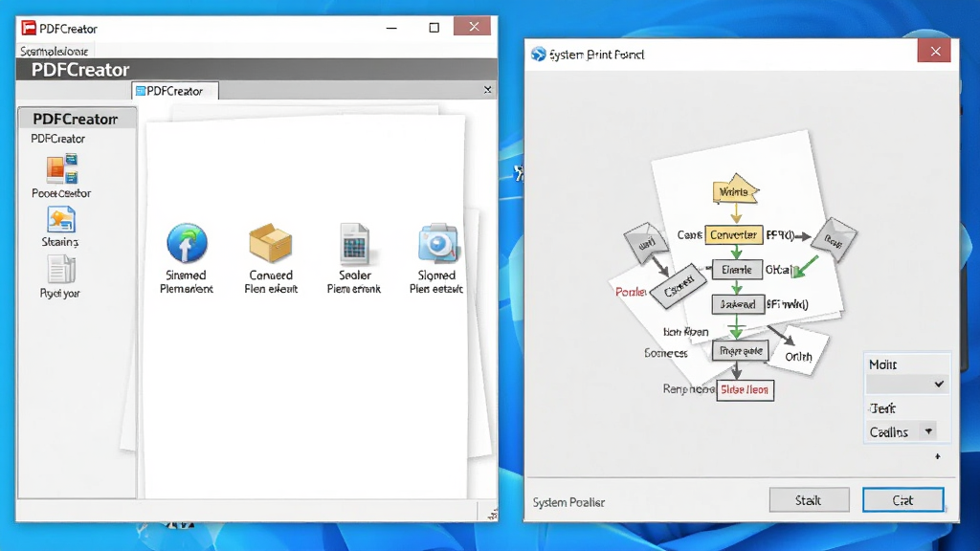
Task: Click the red PDFCreator logo in title bar
Action: [x=29, y=28]
